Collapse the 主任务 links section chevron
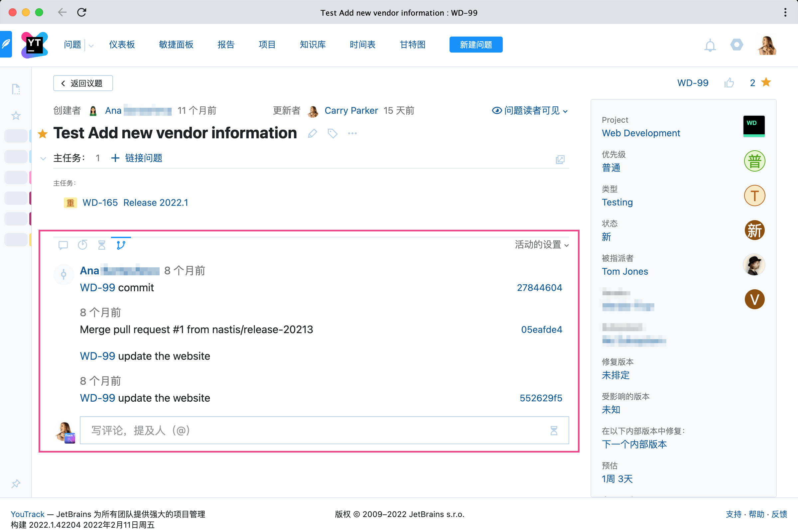The width and height of the screenshot is (798, 532). 43,159
